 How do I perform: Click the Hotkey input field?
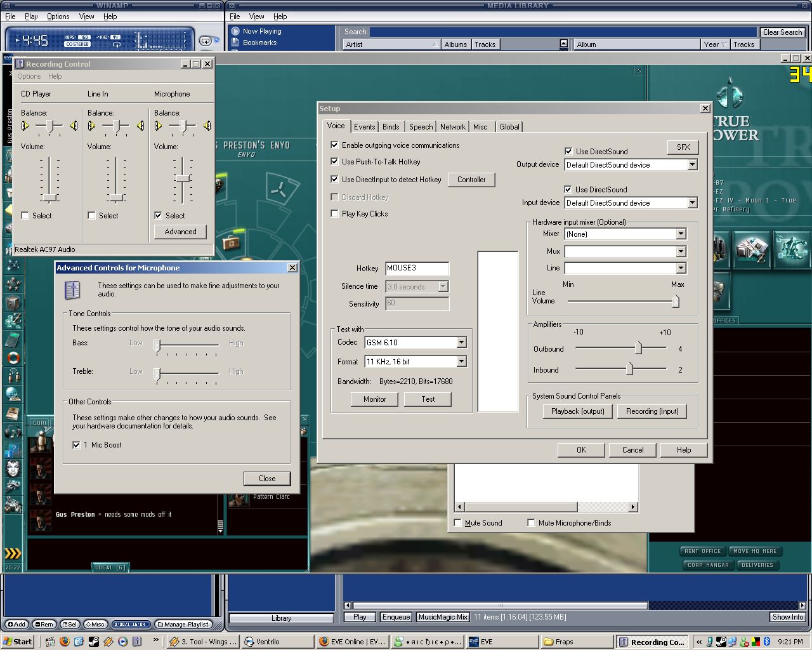[x=417, y=269]
